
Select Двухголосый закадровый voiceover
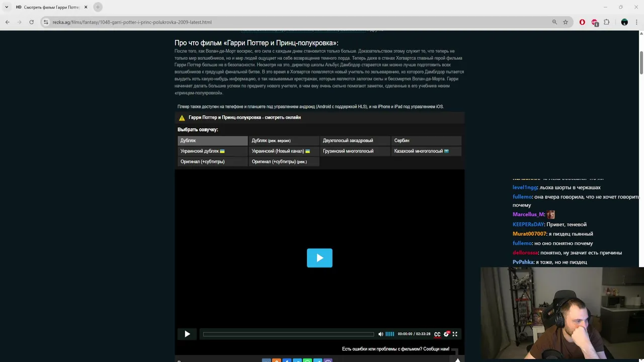click(355, 140)
